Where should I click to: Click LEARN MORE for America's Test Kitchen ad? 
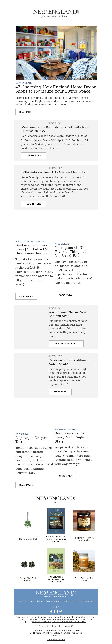34,155
